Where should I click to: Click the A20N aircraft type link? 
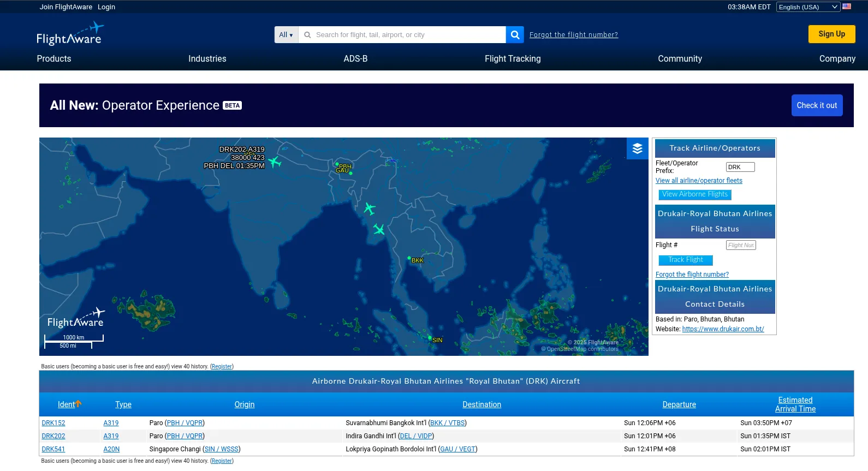tap(111, 449)
